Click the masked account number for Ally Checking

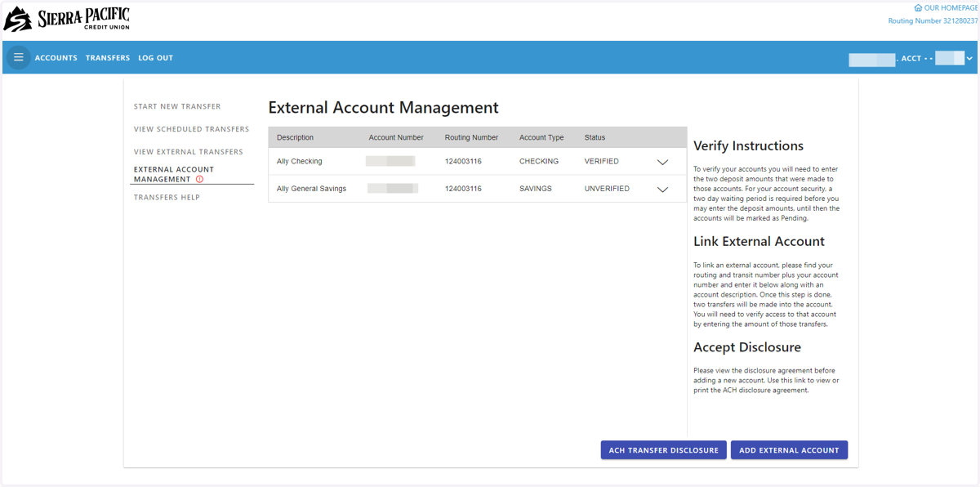click(x=390, y=162)
